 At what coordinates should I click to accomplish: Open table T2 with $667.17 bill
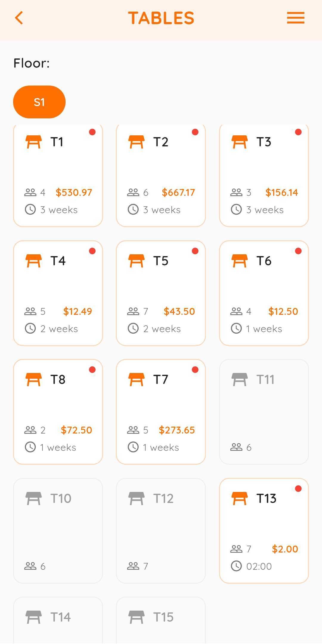pyautogui.click(x=161, y=175)
